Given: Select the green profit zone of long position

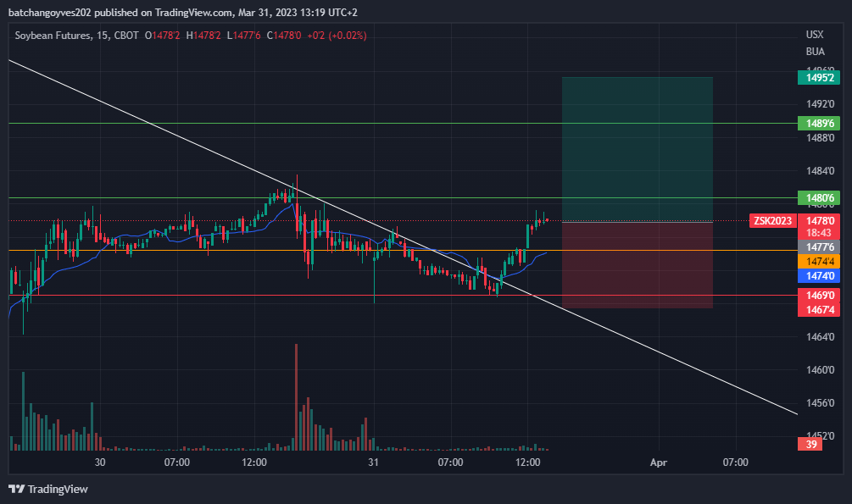Looking at the screenshot, I should point(638,149).
